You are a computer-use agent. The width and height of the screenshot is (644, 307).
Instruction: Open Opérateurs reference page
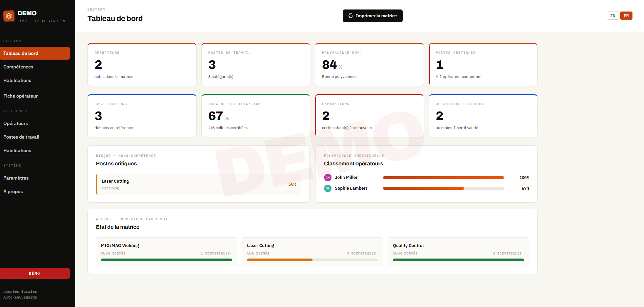point(35,123)
